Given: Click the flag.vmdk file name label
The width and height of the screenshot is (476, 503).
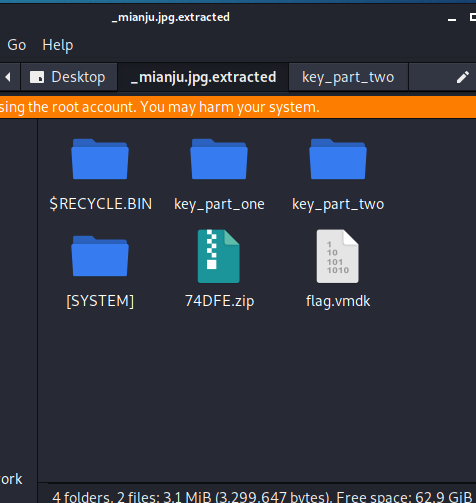Looking at the screenshot, I should (x=338, y=301).
